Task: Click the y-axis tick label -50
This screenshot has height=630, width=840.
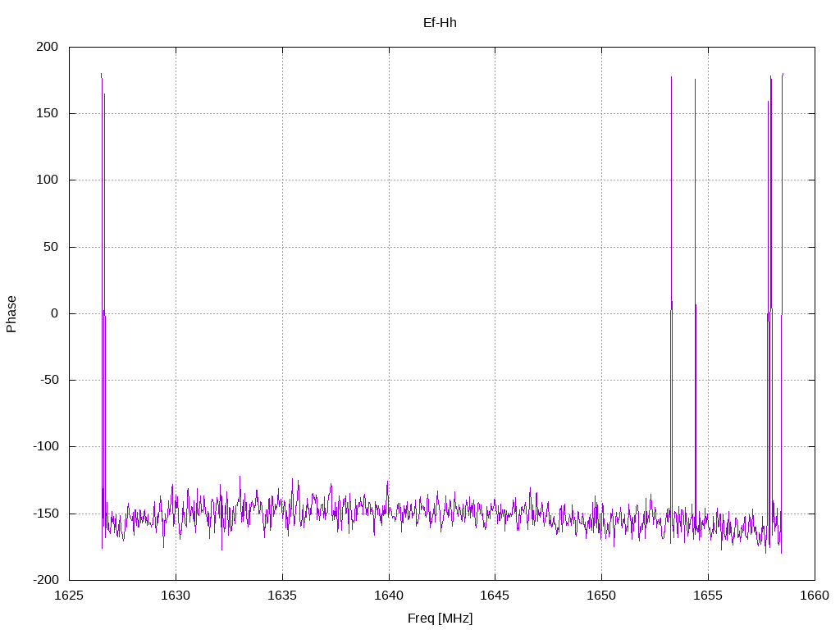Action: pos(49,380)
